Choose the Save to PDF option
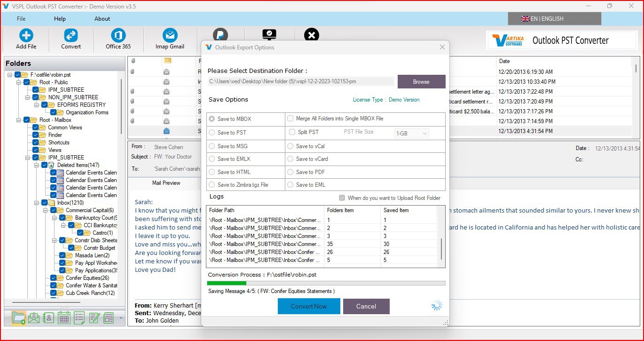The width and height of the screenshot is (644, 341). click(291, 172)
